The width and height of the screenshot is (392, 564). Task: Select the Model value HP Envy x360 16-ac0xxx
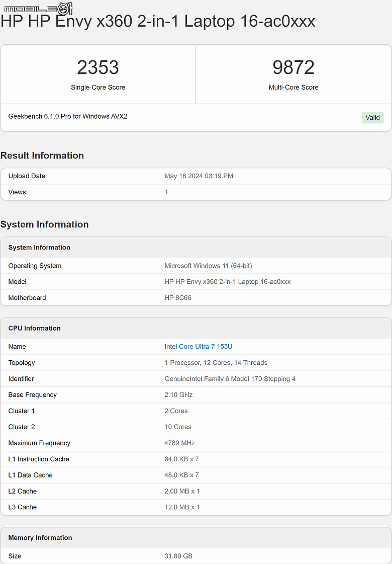(228, 282)
